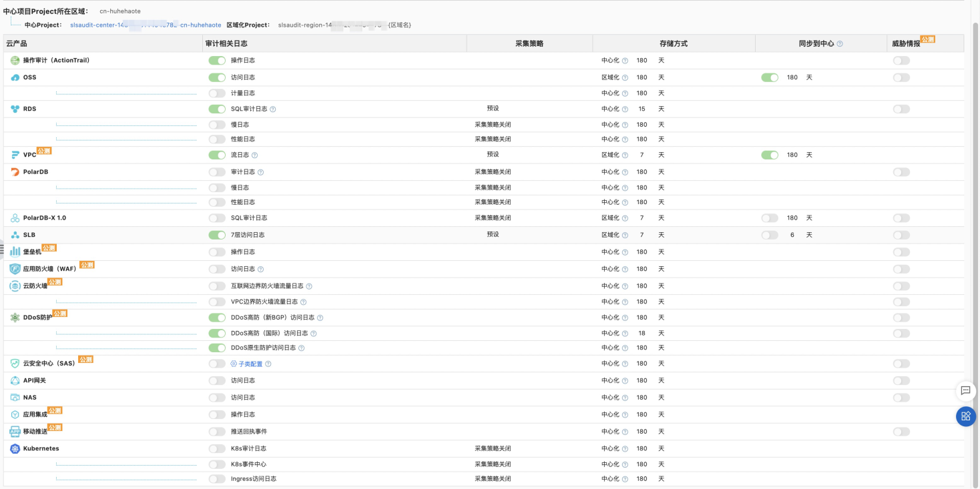Click help icon next to VPC边界防火墙流量日志
This screenshot has height=489, width=980.
(x=304, y=302)
